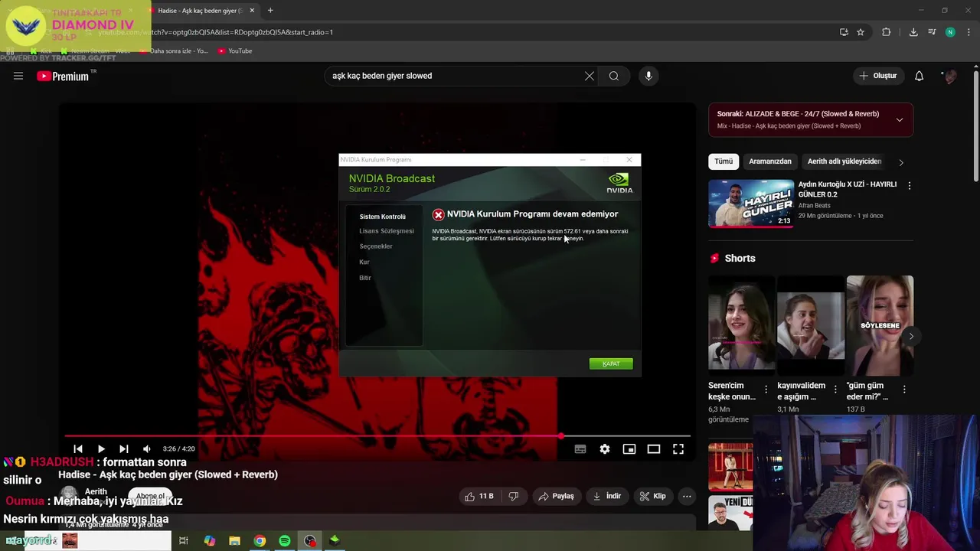Open options for Hayırlı Günler video

coord(910,186)
